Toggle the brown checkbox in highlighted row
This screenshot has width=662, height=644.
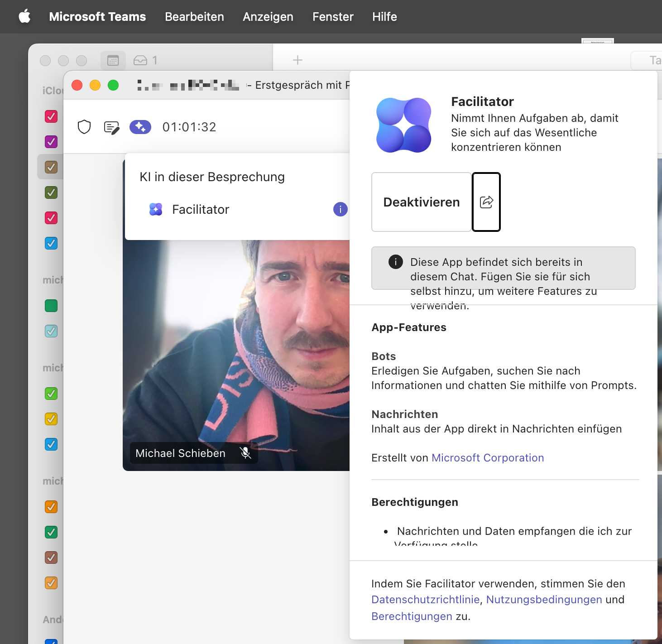51,167
